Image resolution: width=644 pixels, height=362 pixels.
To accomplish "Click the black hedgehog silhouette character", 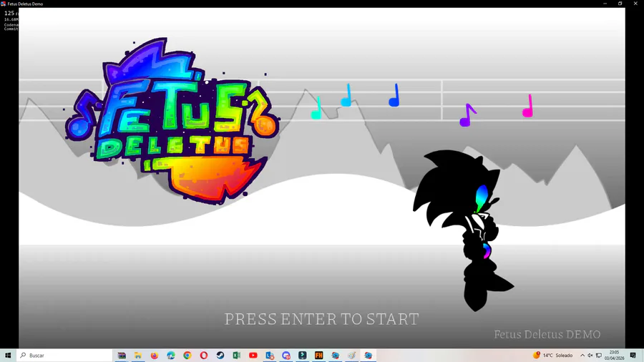I will (x=462, y=230).
